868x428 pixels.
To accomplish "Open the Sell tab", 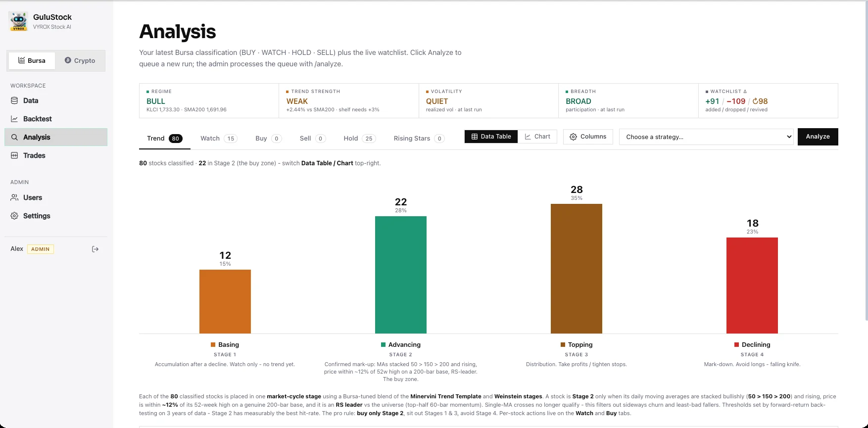I will point(312,139).
